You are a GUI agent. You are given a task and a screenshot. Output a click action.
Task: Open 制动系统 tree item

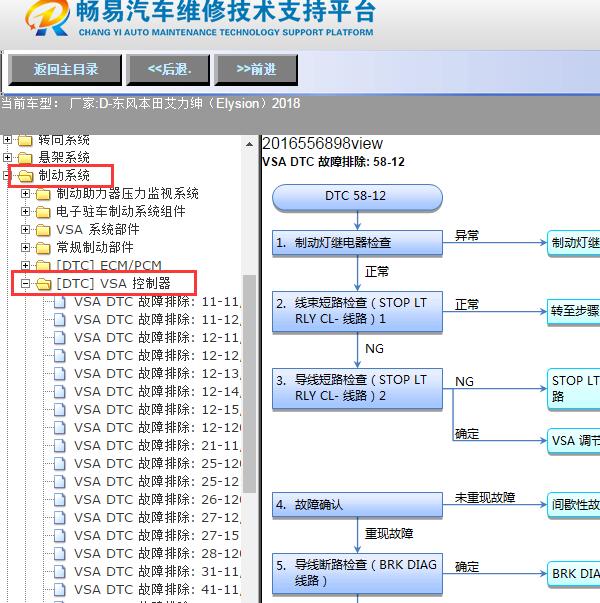point(64,176)
